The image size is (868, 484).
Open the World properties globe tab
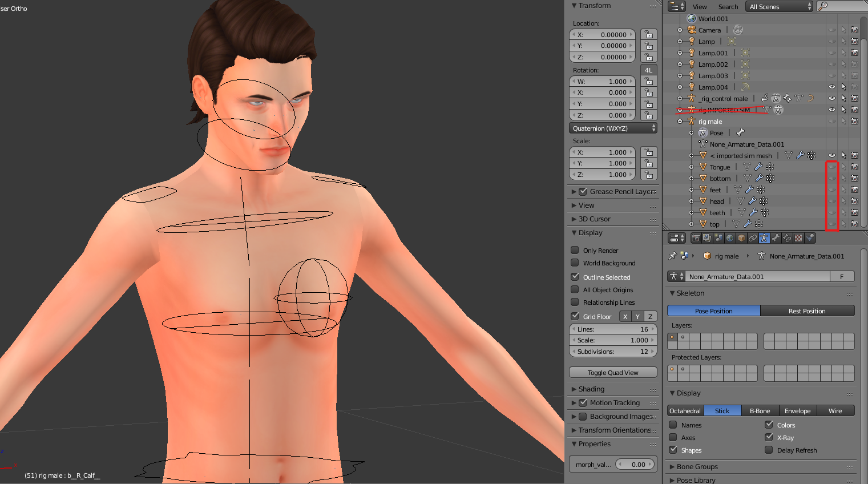[x=730, y=238]
